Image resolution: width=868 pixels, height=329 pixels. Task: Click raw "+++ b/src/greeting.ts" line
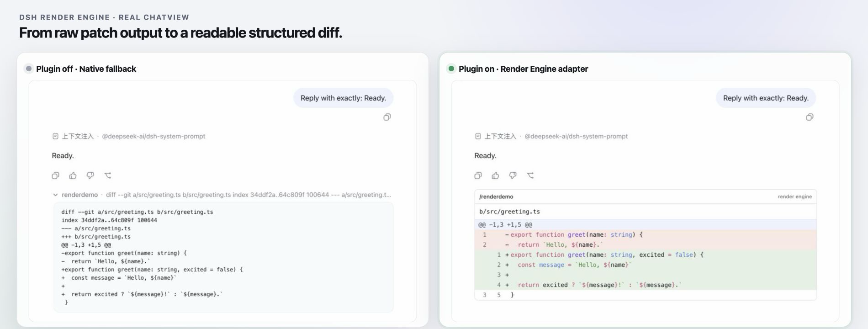point(96,236)
